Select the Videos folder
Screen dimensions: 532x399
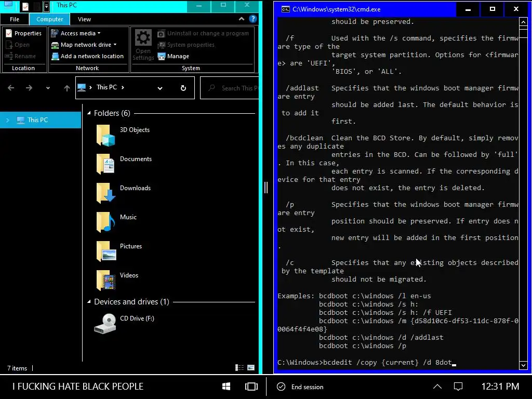tap(117, 281)
